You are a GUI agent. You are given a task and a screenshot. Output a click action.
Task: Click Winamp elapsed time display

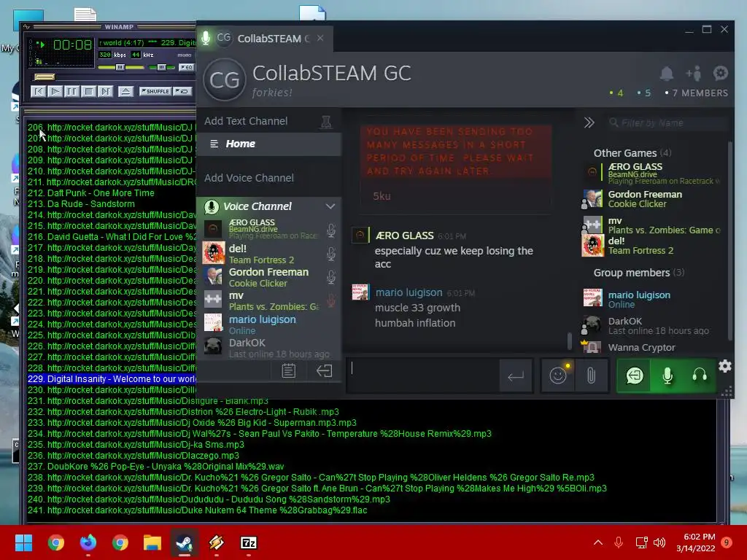pyautogui.click(x=72, y=45)
